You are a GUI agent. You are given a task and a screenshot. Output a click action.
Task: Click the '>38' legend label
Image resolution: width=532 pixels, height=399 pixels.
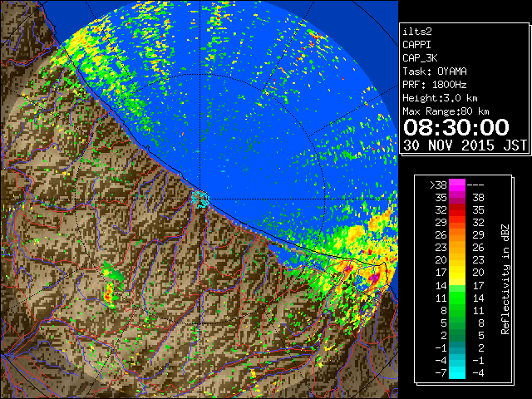tap(438, 185)
